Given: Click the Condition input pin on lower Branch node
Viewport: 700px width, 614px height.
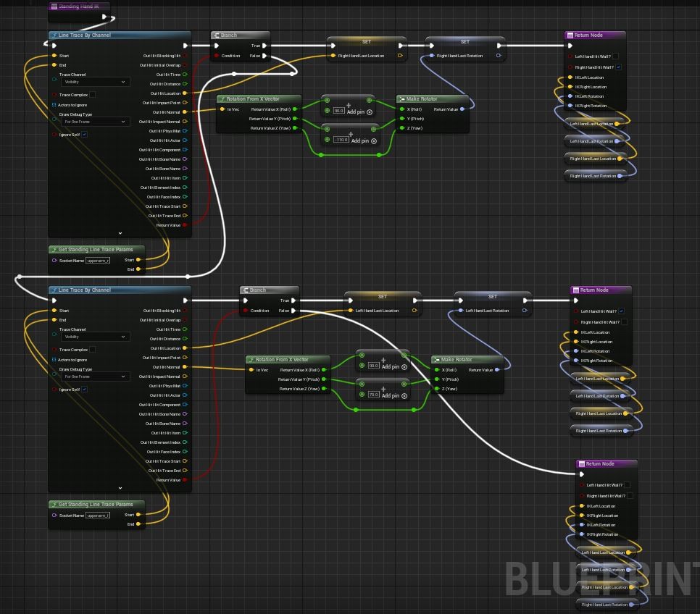Looking at the screenshot, I should [245, 311].
